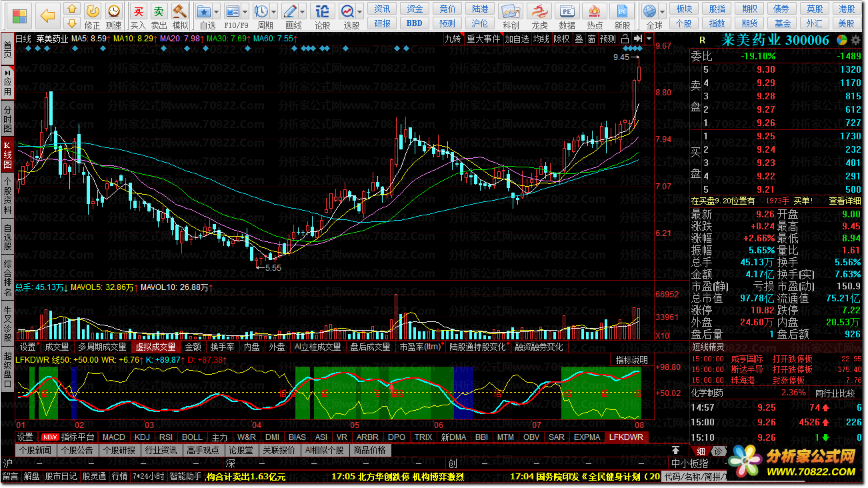
Task: Click the 周期 period clock icon
Action: point(261,11)
